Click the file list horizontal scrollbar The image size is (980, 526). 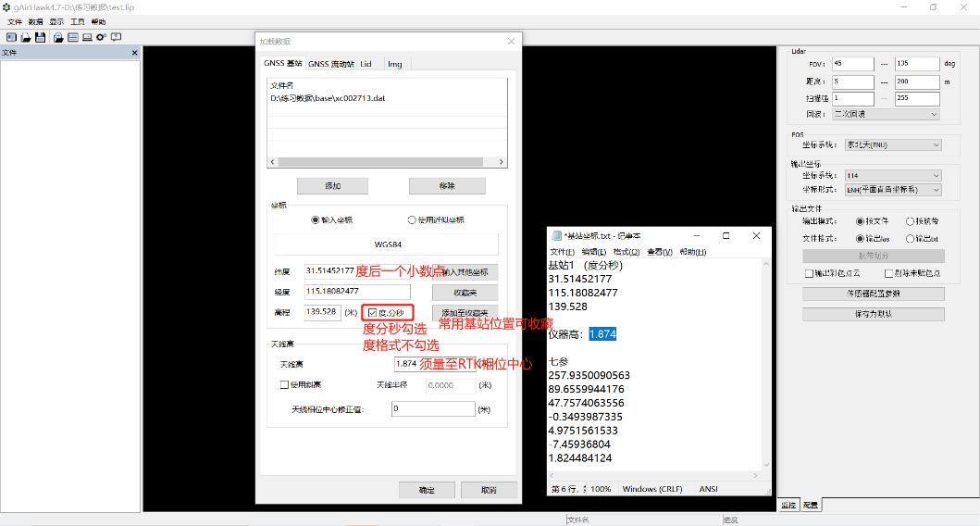(x=387, y=162)
